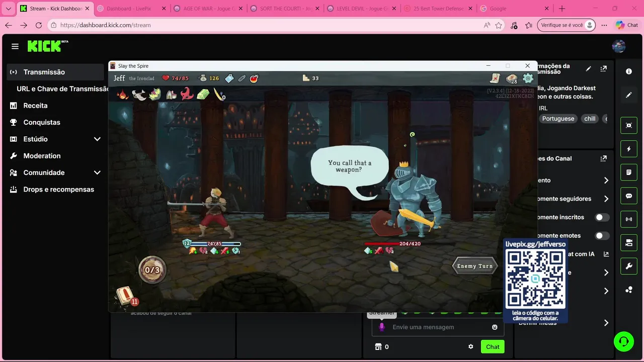The image size is (644, 362).
Task: Expand the followers-only (seguidores) chevron
Action: (x=606, y=199)
